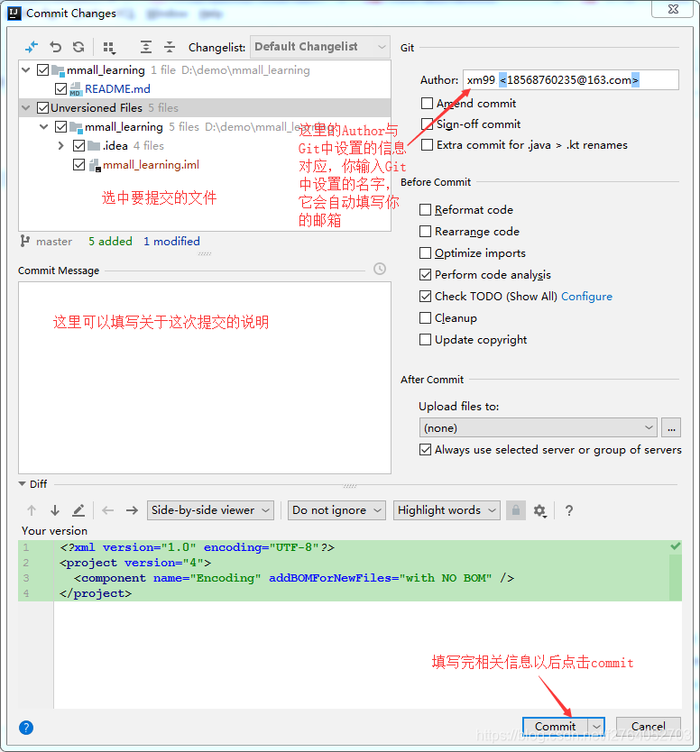Click the master branch icon
This screenshot has height=752, width=700.
click(x=24, y=242)
